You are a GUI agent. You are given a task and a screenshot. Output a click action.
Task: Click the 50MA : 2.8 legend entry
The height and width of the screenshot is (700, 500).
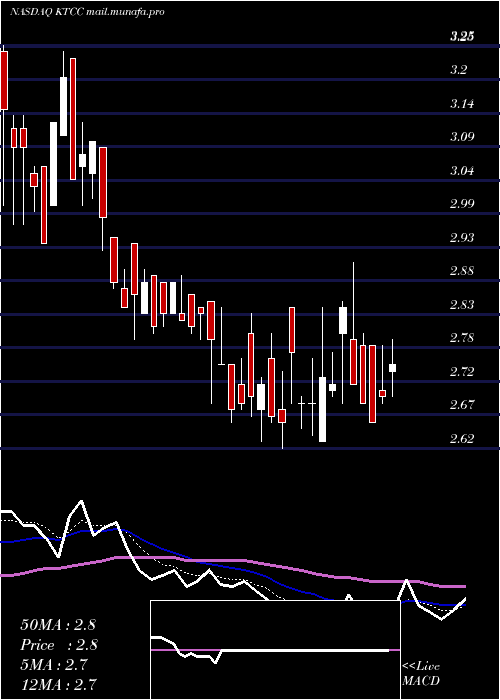coord(58,625)
